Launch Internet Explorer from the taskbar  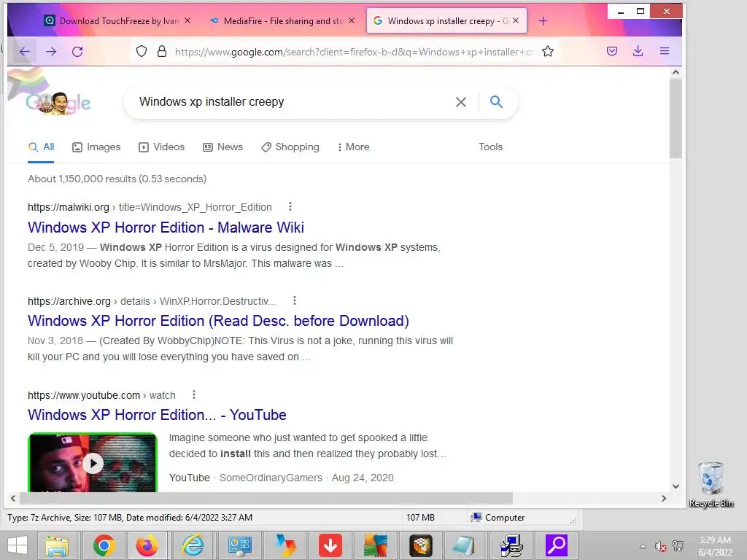[193, 545]
